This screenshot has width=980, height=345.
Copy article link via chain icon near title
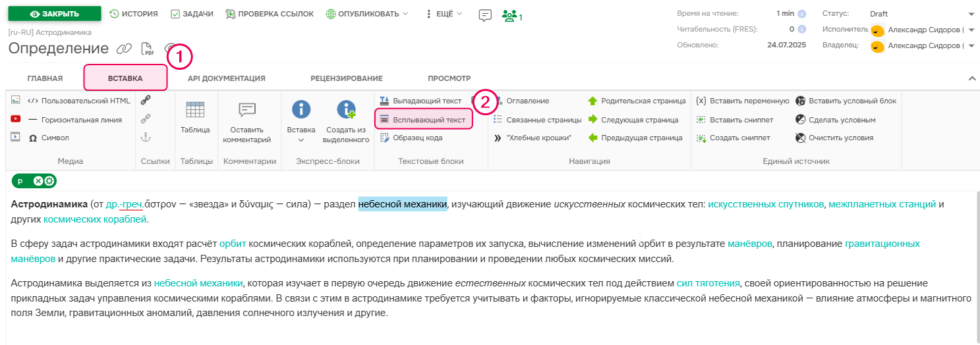(124, 49)
